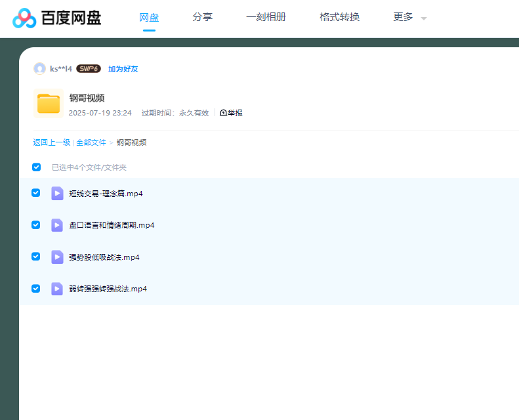Open the 一刻相册 tab
Viewport: 519px width, 420px height.
266,18
